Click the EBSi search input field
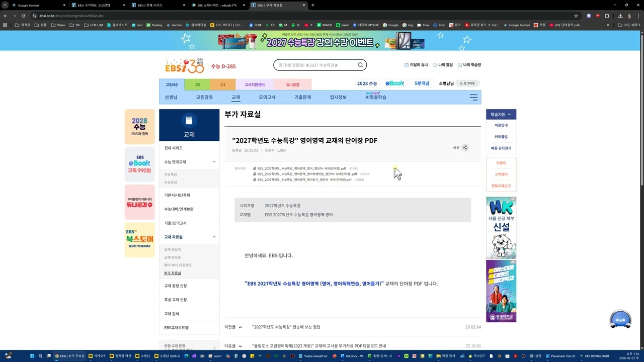 (x=316, y=65)
